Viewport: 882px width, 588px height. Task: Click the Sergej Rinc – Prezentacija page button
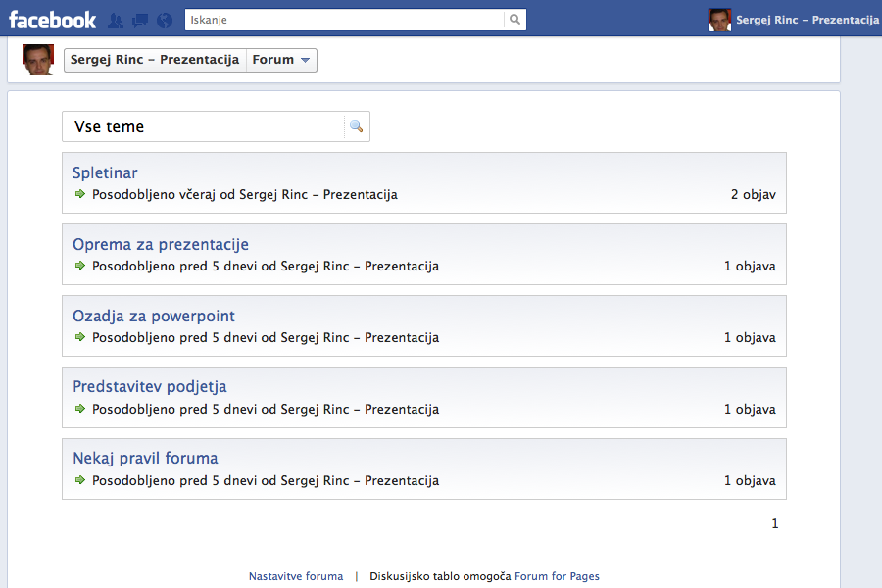[155, 60]
